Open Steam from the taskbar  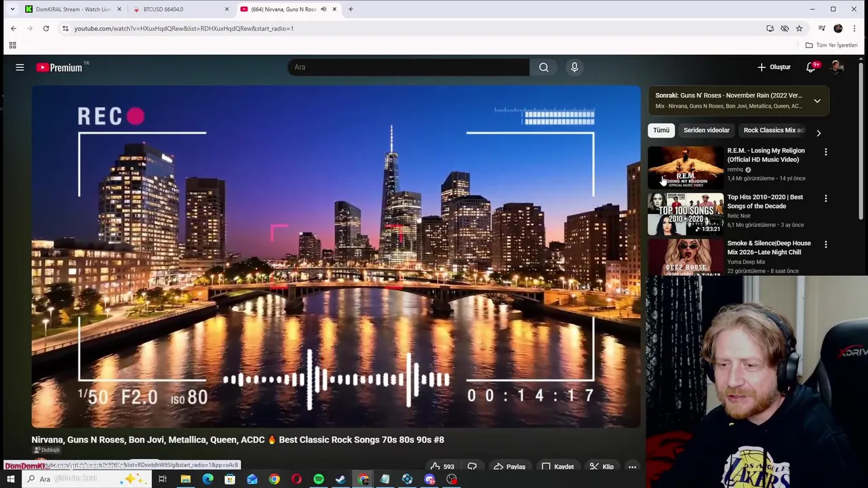pyautogui.click(x=340, y=479)
